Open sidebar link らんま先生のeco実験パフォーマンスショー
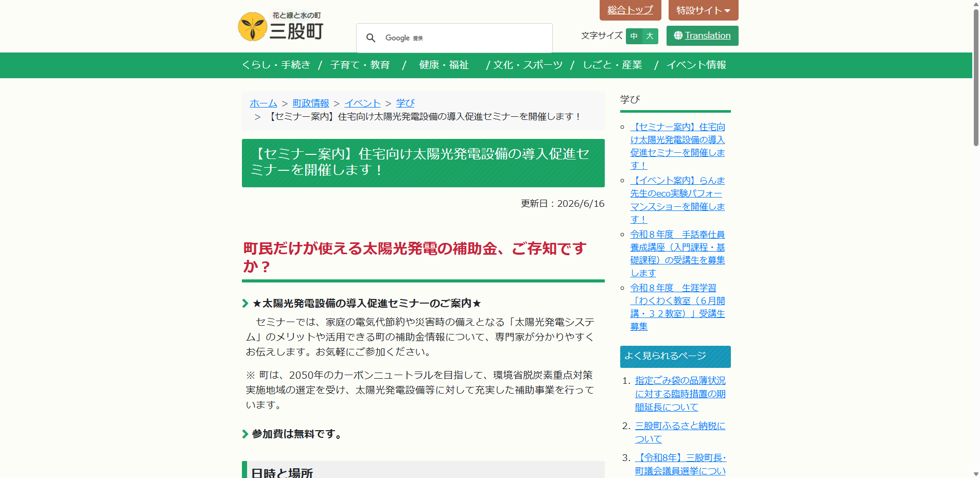980x478 pixels. tap(677, 200)
